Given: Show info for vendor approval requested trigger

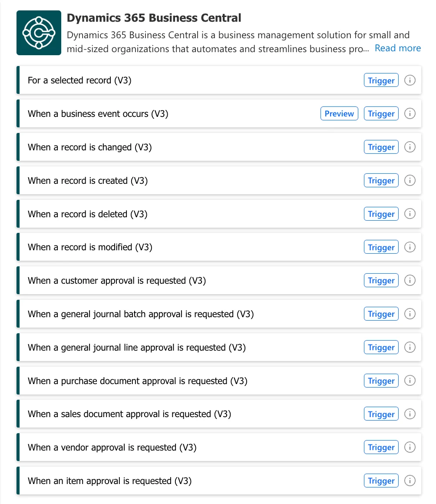Looking at the screenshot, I should point(410,447).
